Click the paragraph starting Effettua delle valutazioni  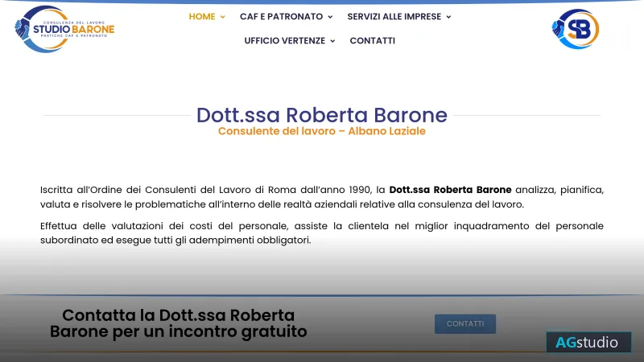(x=321, y=233)
